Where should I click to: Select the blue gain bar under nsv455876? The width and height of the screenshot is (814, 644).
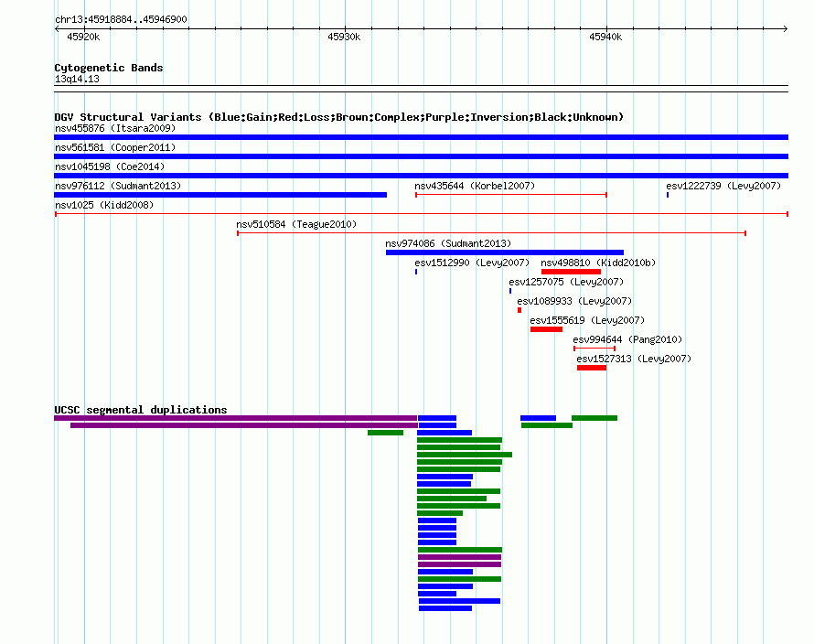pyautogui.click(x=421, y=137)
